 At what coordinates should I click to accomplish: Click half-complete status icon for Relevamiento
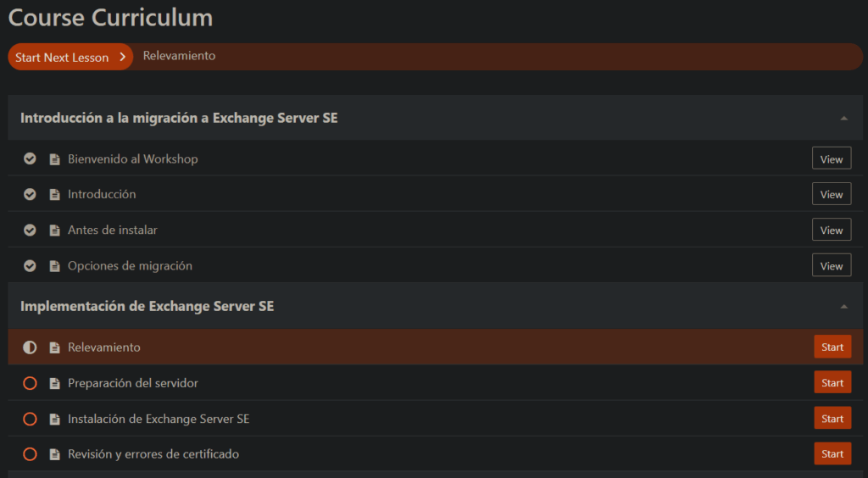point(30,347)
